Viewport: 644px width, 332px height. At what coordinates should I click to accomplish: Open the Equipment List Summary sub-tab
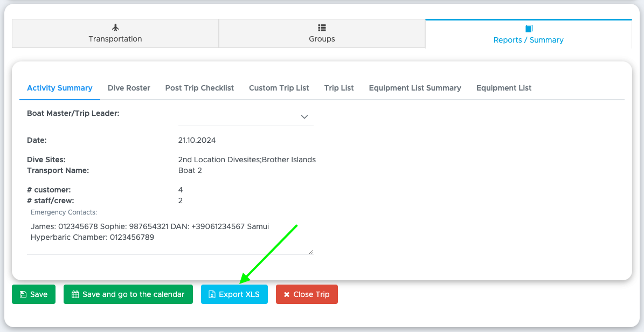pyautogui.click(x=415, y=88)
